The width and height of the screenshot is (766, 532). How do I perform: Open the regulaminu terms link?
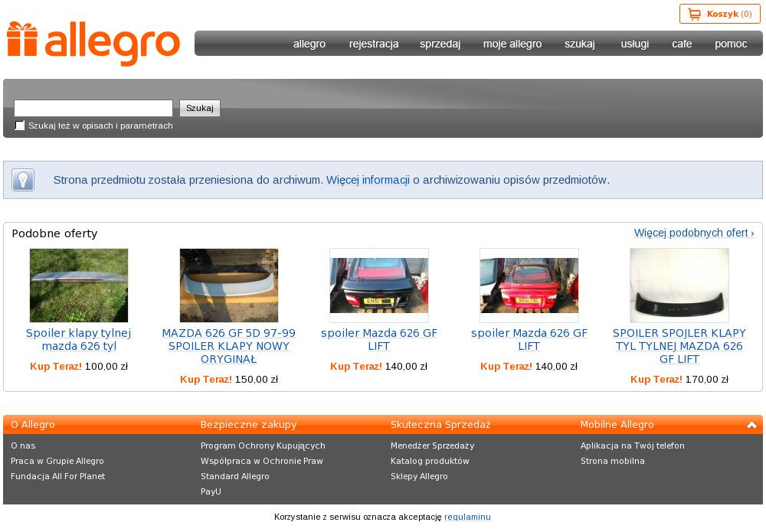pos(467,517)
